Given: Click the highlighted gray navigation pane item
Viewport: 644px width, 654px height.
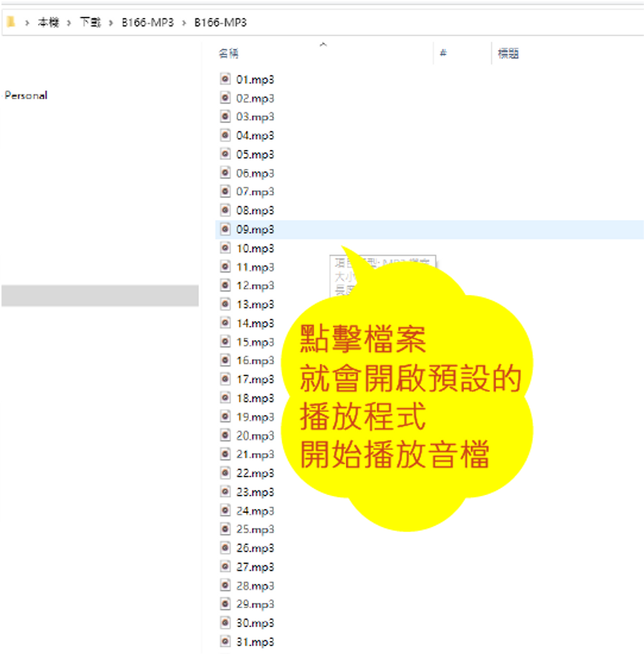Looking at the screenshot, I should tap(99, 295).
